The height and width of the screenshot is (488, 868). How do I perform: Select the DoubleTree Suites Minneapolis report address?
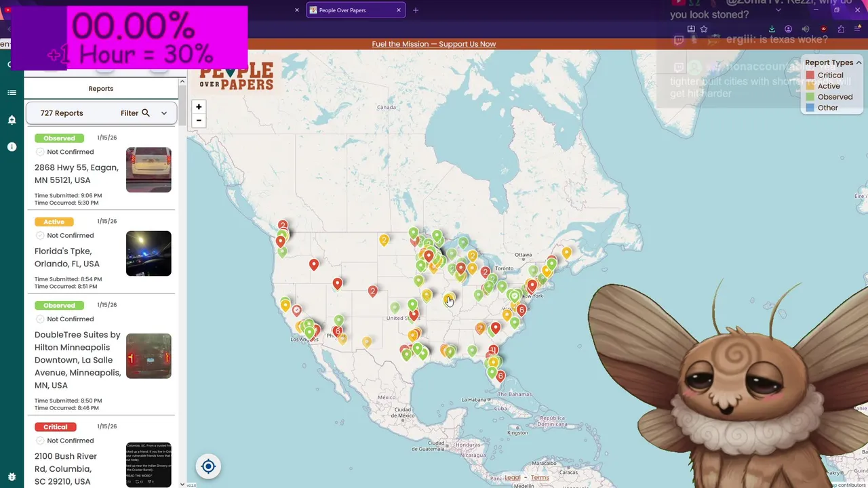[77, 360]
